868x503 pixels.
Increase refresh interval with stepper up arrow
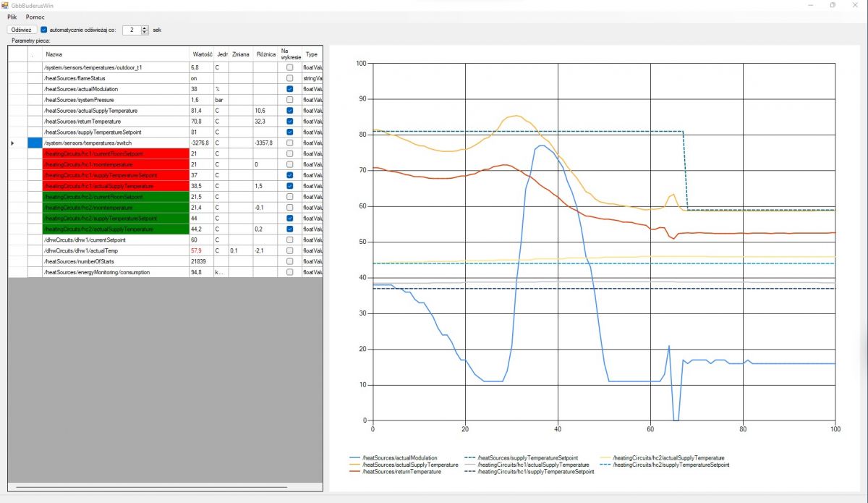coord(145,28)
